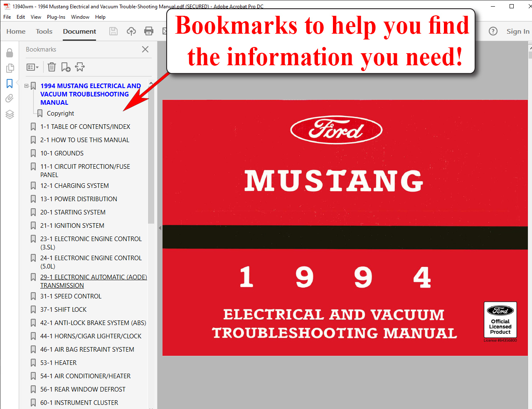Viewport: 532px width, 409px height.
Task: Switch to the Tools tab
Action: tap(44, 31)
